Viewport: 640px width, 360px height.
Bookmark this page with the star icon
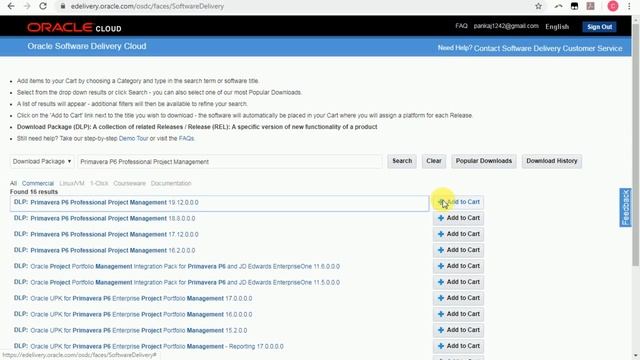538,6
